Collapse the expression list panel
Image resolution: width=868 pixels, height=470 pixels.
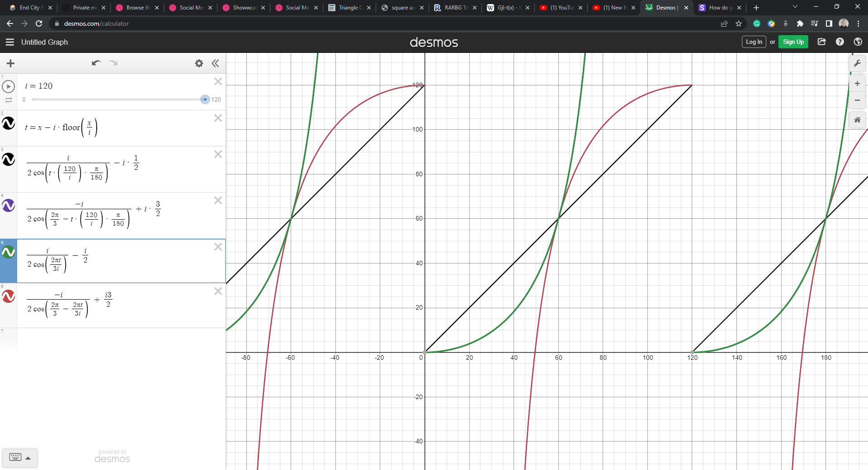coord(216,63)
